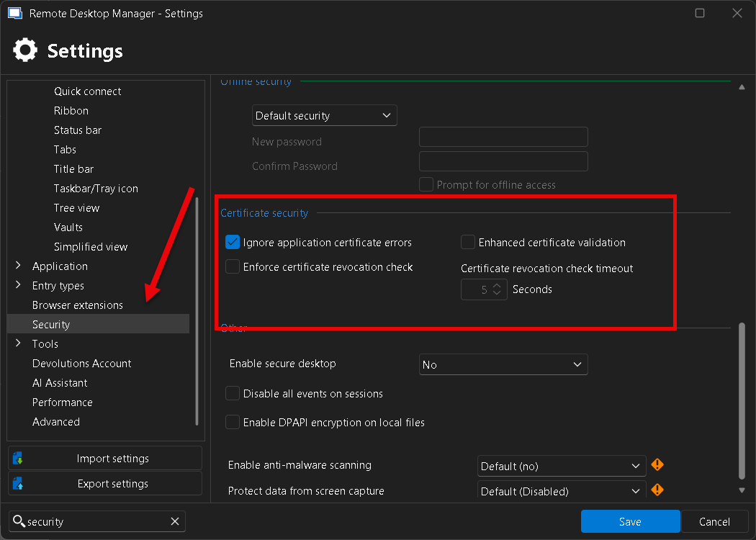Click the settings page scroll down arrow
This screenshot has width=756, height=540.
point(742,490)
